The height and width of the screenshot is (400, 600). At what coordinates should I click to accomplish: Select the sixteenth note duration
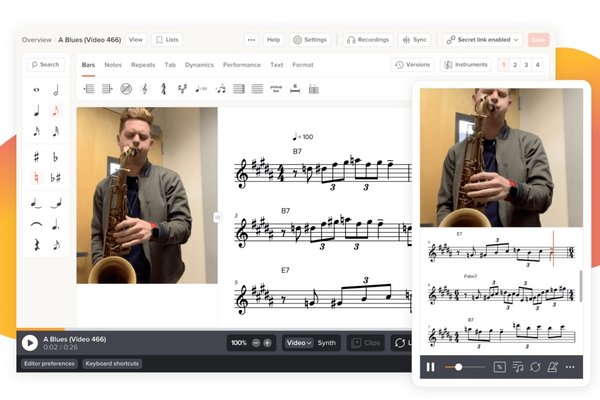point(36,131)
